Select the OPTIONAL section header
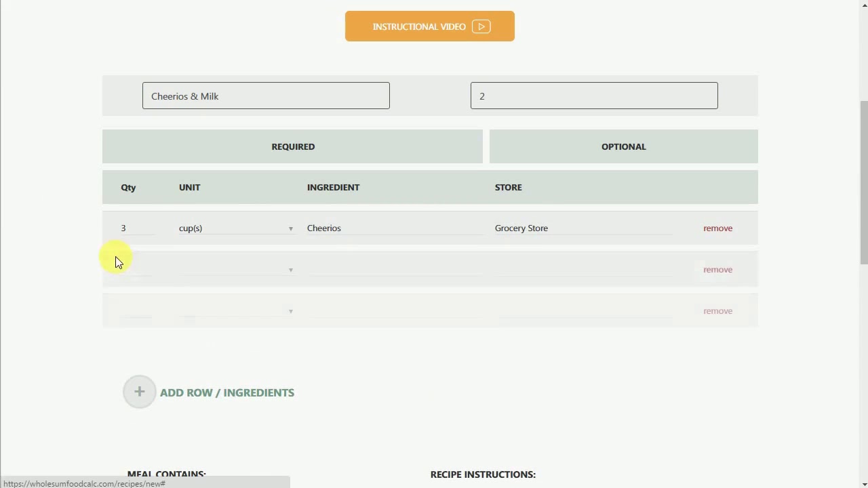 pos(623,146)
